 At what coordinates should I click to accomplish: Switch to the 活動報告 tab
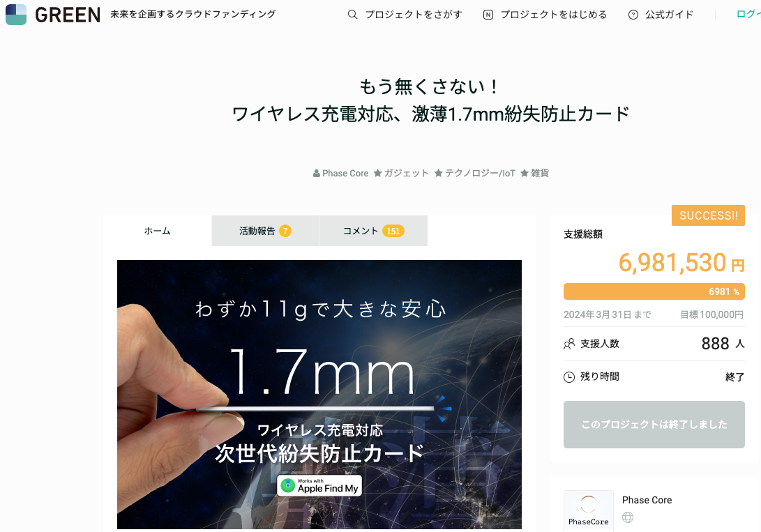point(265,231)
